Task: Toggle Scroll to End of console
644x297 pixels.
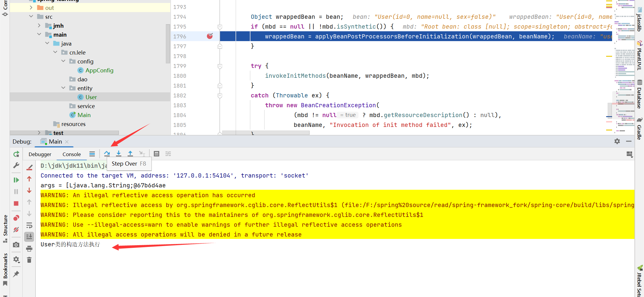Action: (x=29, y=237)
